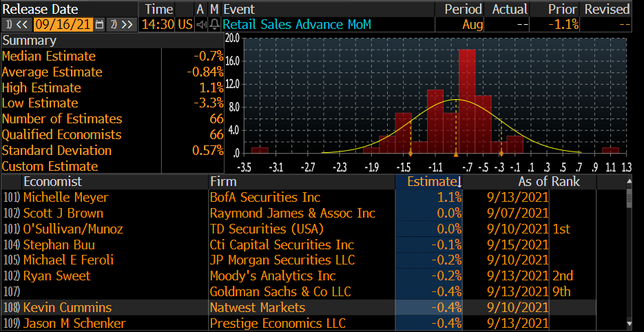The height and width of the screenshot is (332, 644).
Task: Sort by Estimate column header
Action: pos(429,181)
